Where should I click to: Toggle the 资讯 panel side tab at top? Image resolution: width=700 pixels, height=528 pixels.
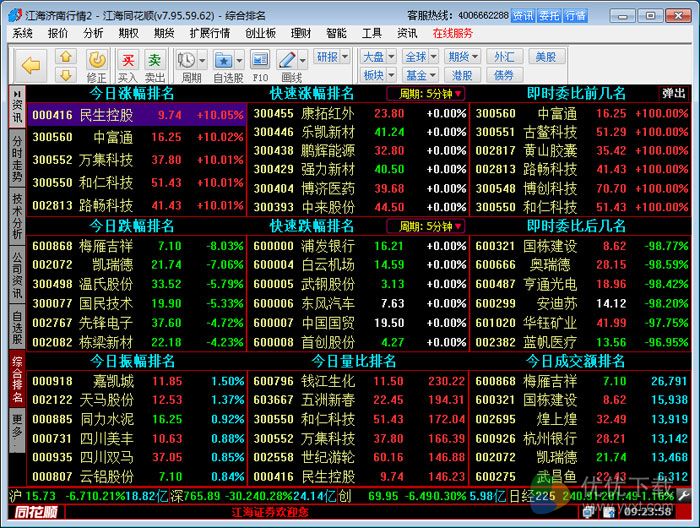pyautogui.click(x=17, y=107)
